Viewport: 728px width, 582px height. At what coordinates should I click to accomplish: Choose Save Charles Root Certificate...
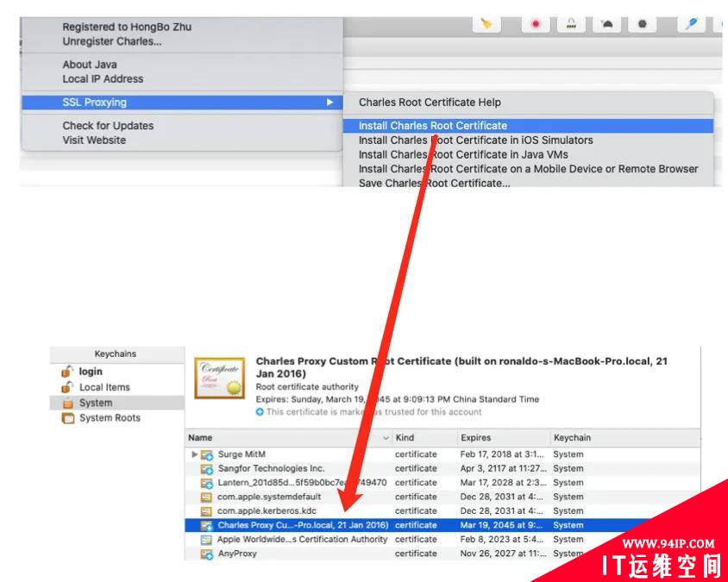click(434, 183)
